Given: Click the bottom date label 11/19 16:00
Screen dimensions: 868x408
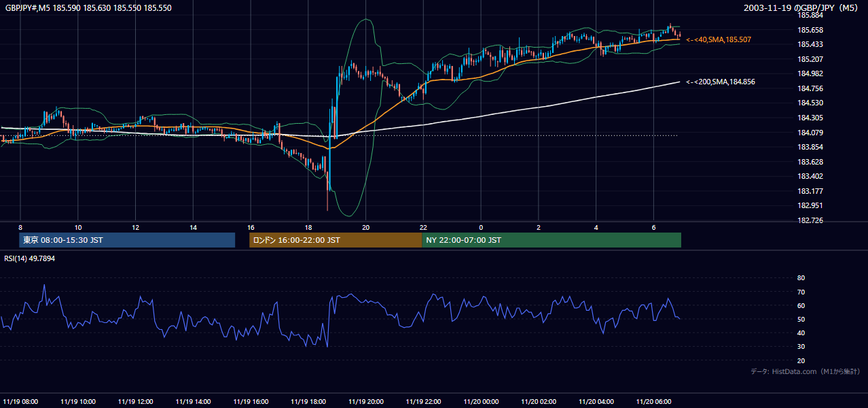Looking at the screenshot, I should point(251,401).
